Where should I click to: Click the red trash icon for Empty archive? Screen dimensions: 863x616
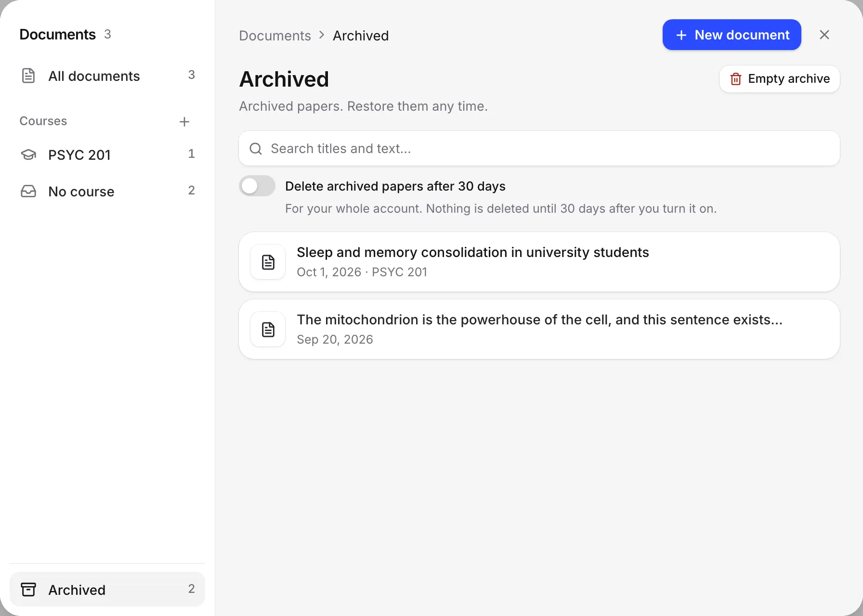[736, 79]
